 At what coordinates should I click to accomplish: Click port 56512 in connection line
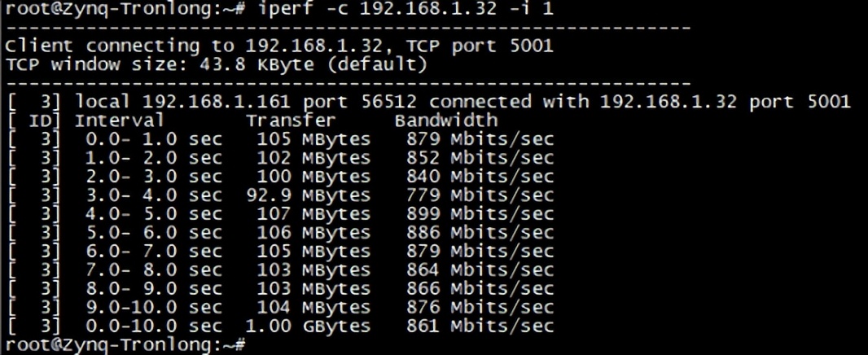click(x=361, y=101)
